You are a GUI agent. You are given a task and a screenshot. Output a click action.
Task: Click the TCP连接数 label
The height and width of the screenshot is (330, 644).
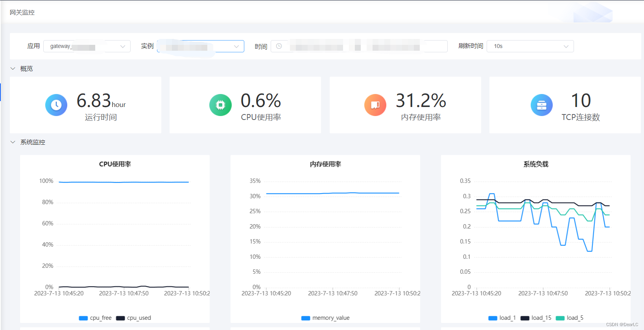coord(581,117)
